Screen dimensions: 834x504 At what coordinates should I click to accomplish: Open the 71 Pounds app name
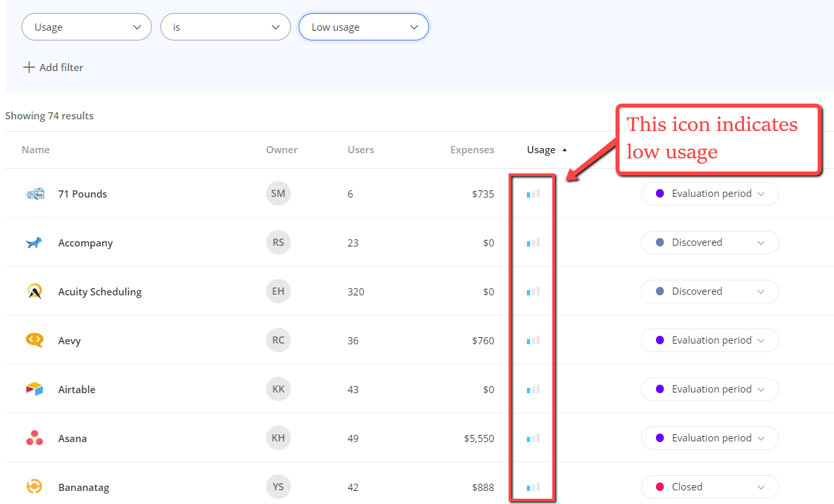83,194
